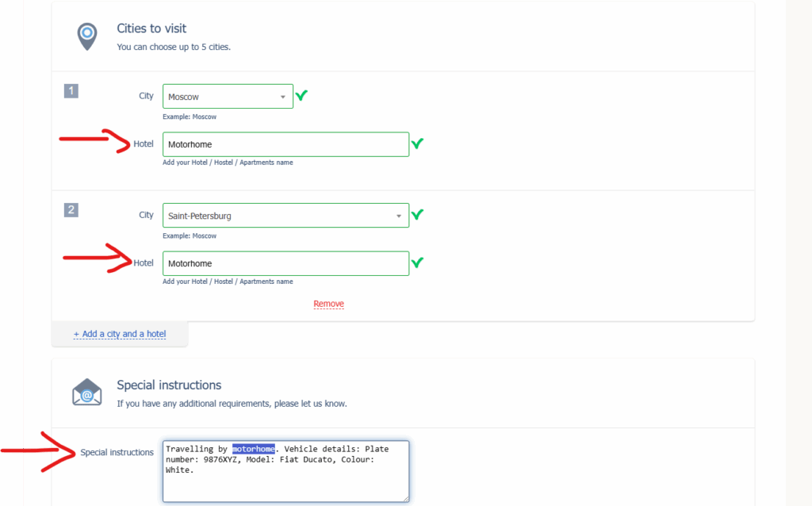Viewport: 812px width, 506px height.
Task: Click "+ Add a city and a hotel"
Action: pos(120,334)
